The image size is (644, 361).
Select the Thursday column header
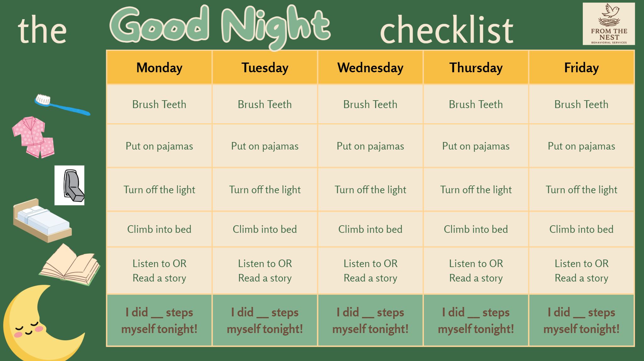tap(476, 68)
